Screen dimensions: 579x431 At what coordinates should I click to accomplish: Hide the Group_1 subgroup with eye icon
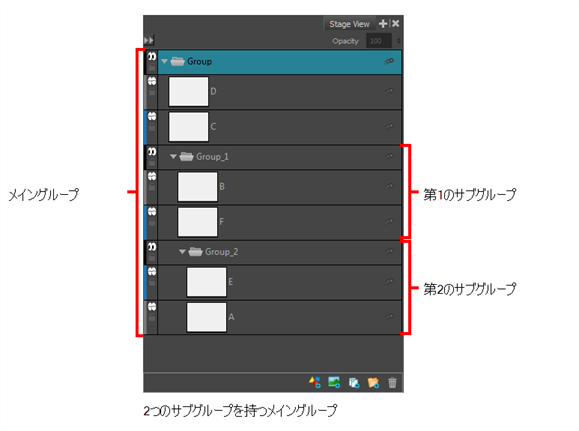click(152, 151)
